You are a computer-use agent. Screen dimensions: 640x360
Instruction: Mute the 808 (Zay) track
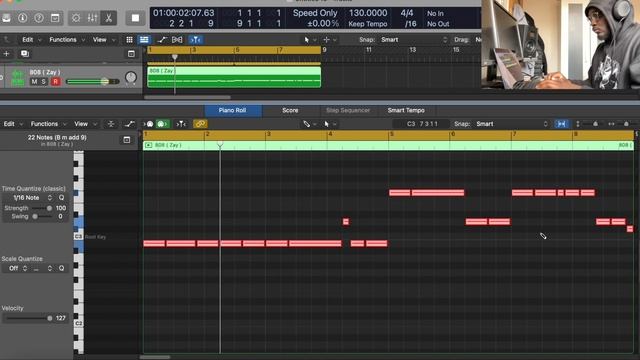tap(34, 82)
